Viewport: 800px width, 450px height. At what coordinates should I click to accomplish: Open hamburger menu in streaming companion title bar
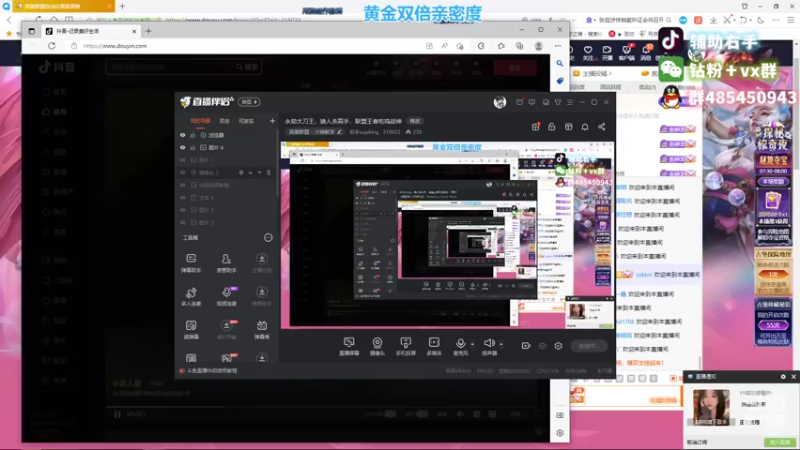[570, 102]
